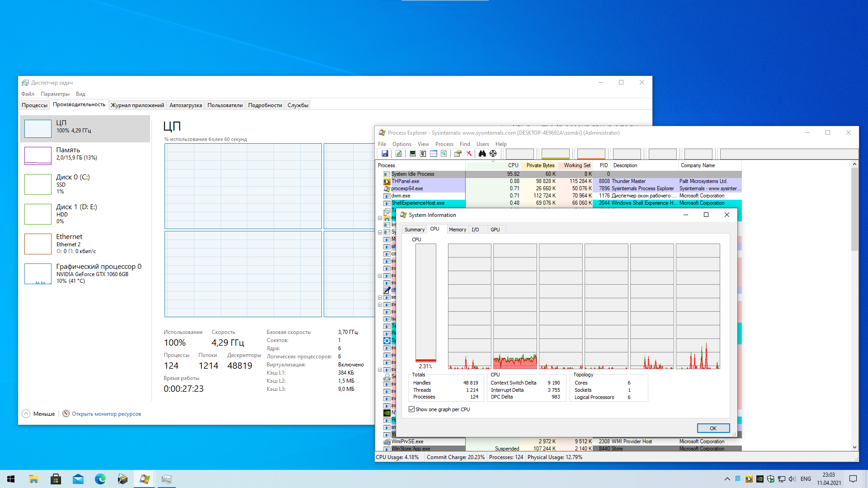Viewport: 868px width, 488px height.
Task: Collapse task manager with Меньше chevron
Action: 26,414
